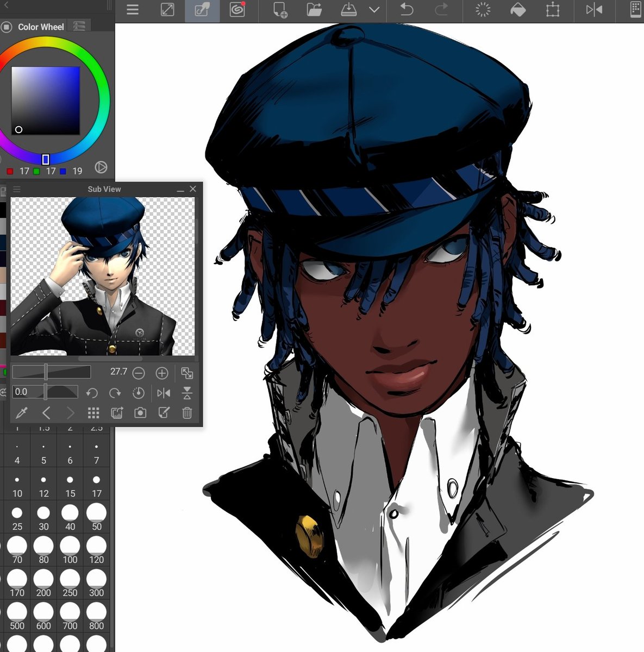Open the Clip Studio spiral logo icon

coord(237,10)
